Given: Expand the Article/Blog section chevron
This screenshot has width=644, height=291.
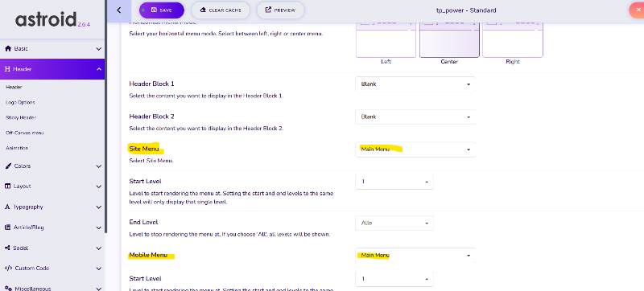Looking at the screenshot, I should point(98,227).
